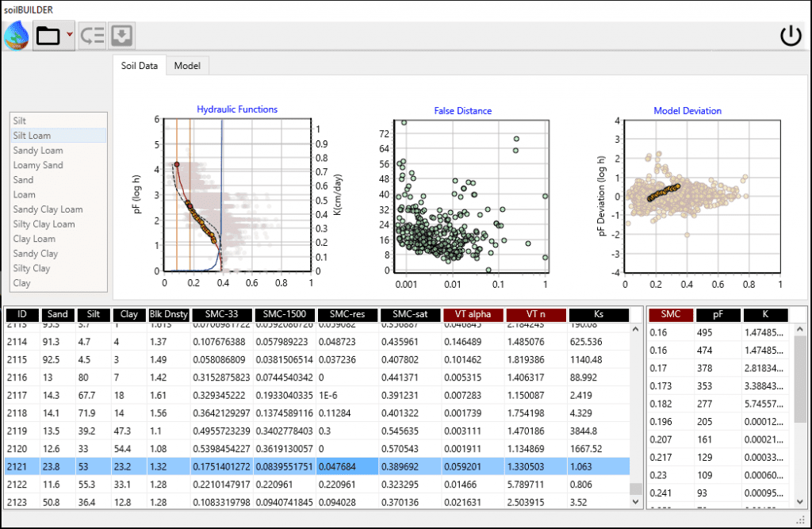
Task: Click the SMC-sat column header
Action: (410, 315)
